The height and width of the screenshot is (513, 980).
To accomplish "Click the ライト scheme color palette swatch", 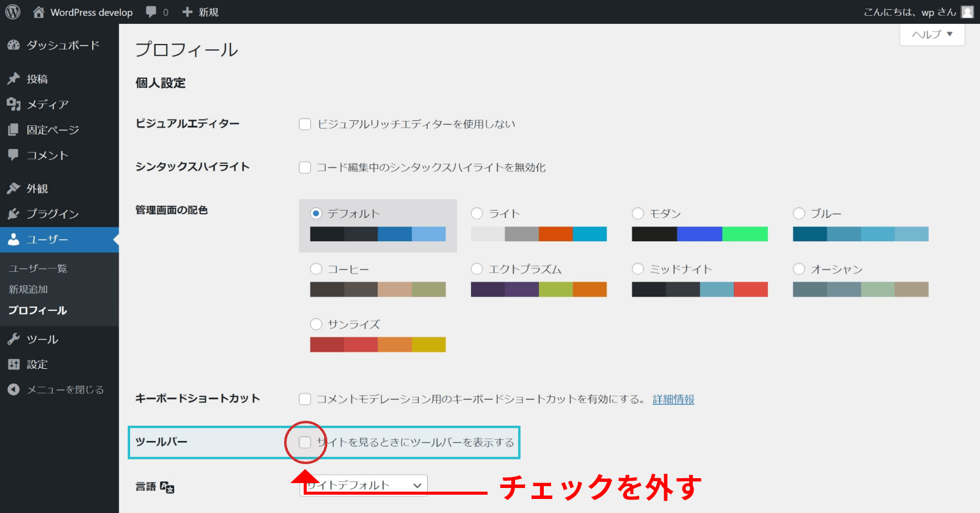I will (x=539, y=234).
